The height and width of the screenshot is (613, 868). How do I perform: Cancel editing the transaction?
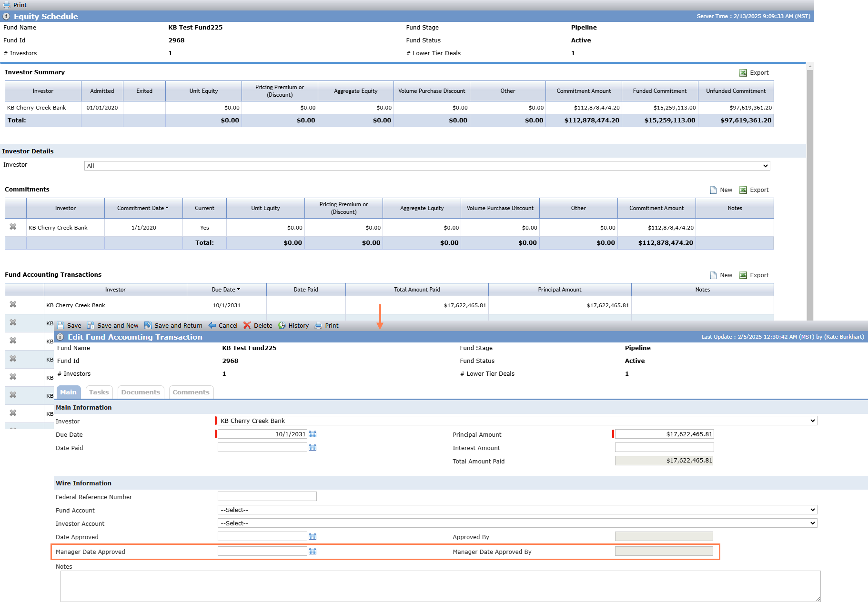coord(223,326)
